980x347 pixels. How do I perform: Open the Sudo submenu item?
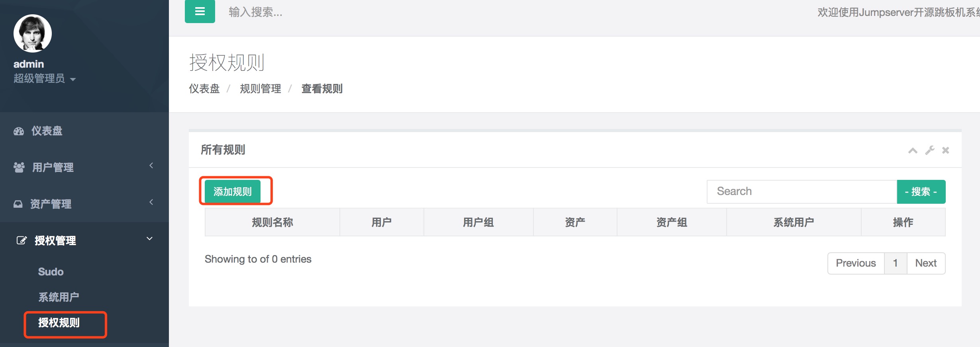(51, 272)
